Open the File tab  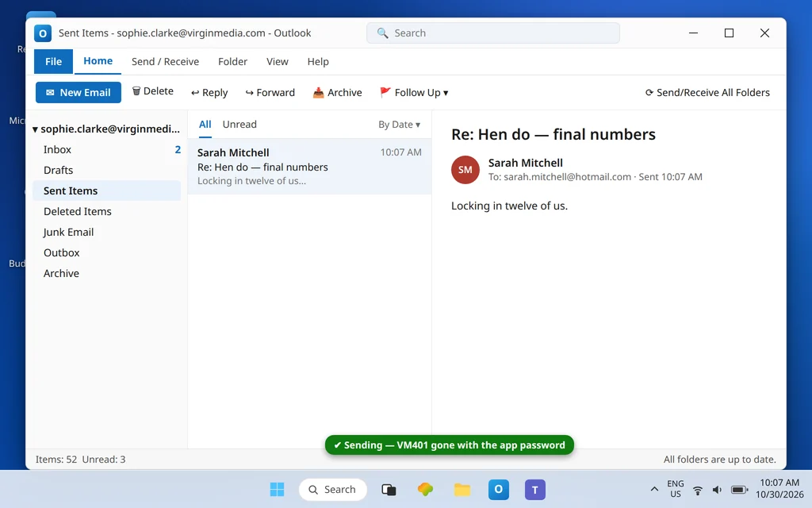[53, 62]
